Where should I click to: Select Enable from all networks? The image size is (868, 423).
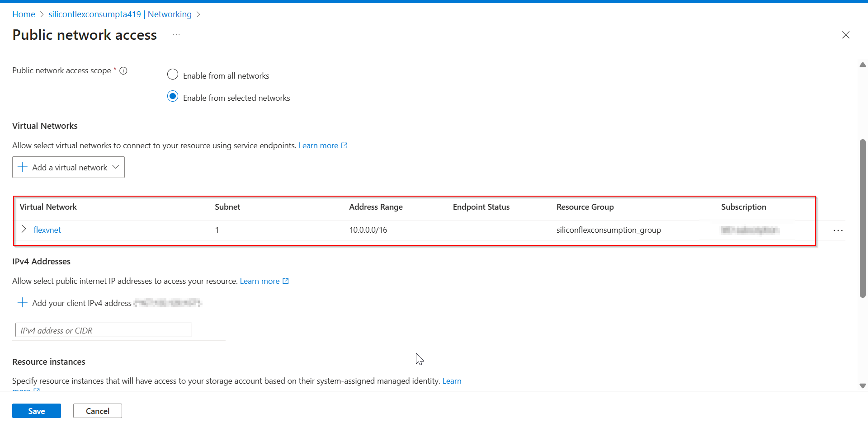(x=172, y=74)
